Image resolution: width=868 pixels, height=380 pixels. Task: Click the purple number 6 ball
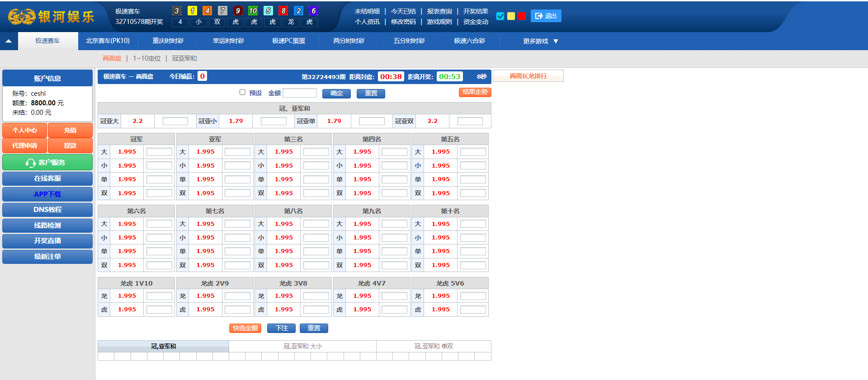click(x=313, y=11)
